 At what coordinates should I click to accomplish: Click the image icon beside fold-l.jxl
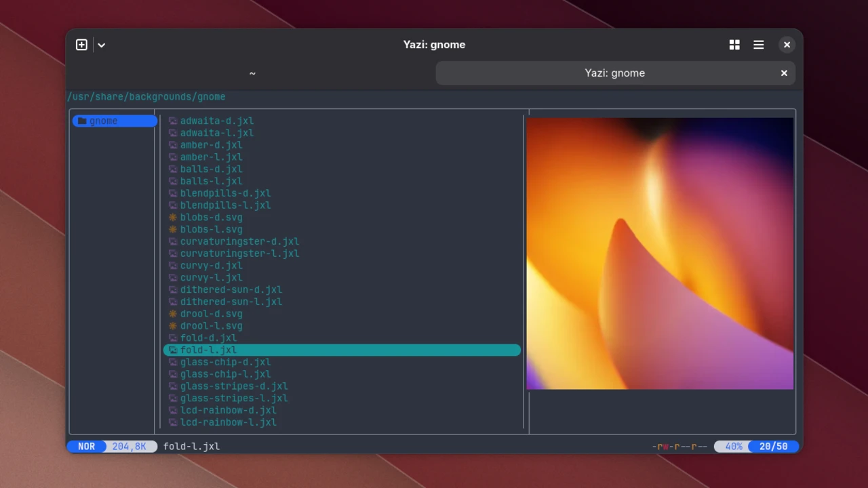(x=173, y=350)
